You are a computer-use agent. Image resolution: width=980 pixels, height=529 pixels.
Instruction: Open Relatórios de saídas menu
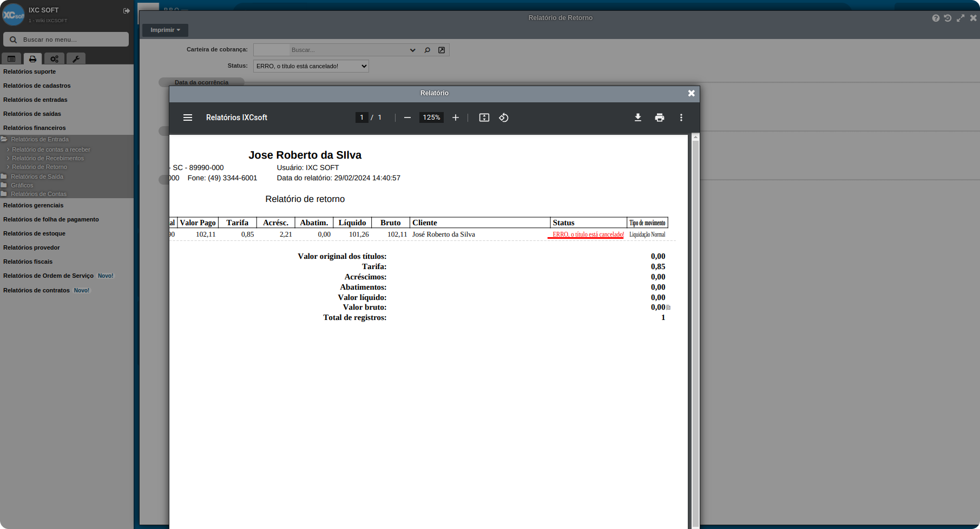pos(32,114)
